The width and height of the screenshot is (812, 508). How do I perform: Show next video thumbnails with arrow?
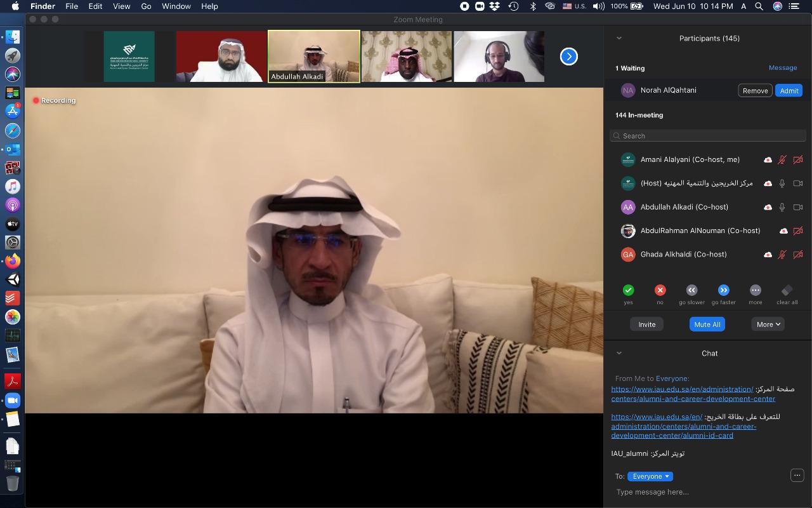(x=568, y=57)
